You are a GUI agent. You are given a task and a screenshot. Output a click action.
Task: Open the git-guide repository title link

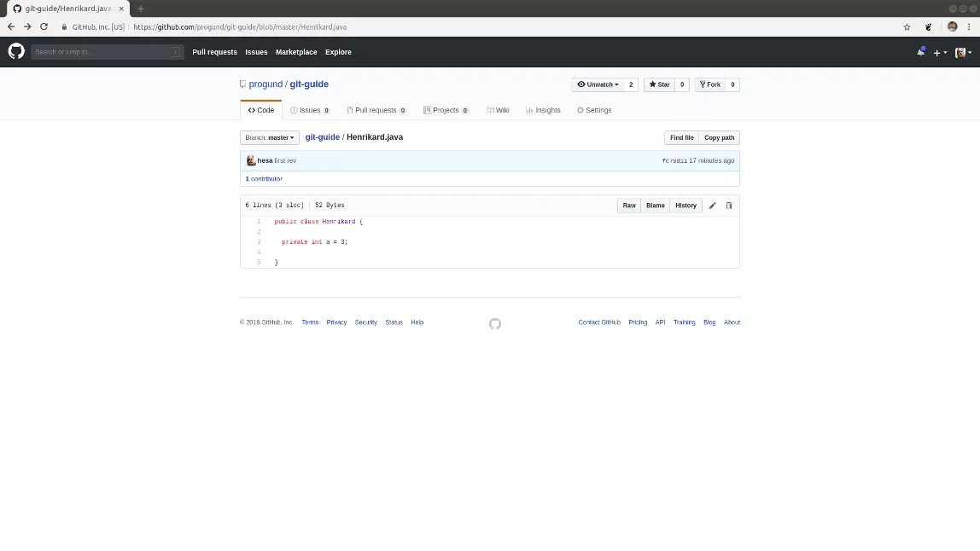coord(309,84)
